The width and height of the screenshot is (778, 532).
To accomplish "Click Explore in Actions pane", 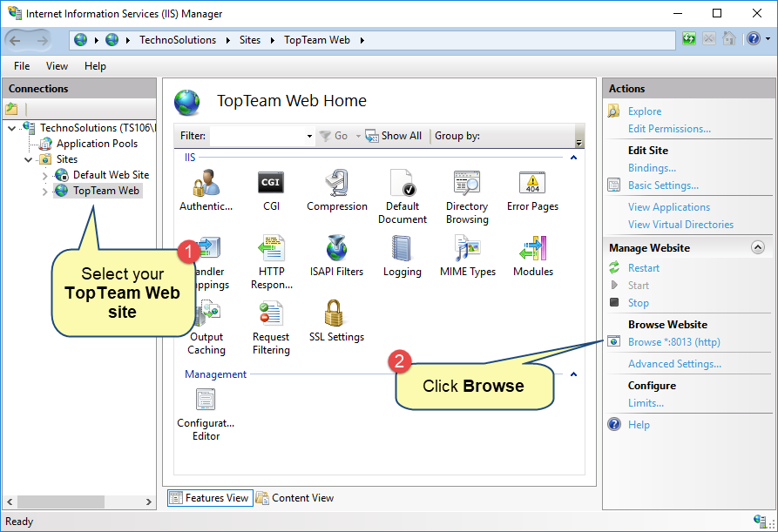I will click(644, 111).
